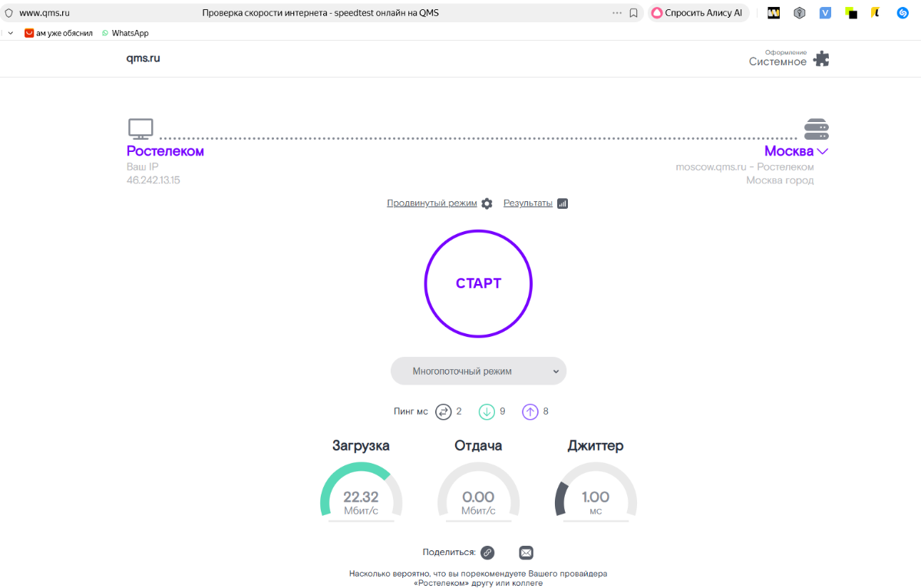Open the three-dots page menu in address bar
This screenshot has width=921, height=588.
tap(617, 12)
